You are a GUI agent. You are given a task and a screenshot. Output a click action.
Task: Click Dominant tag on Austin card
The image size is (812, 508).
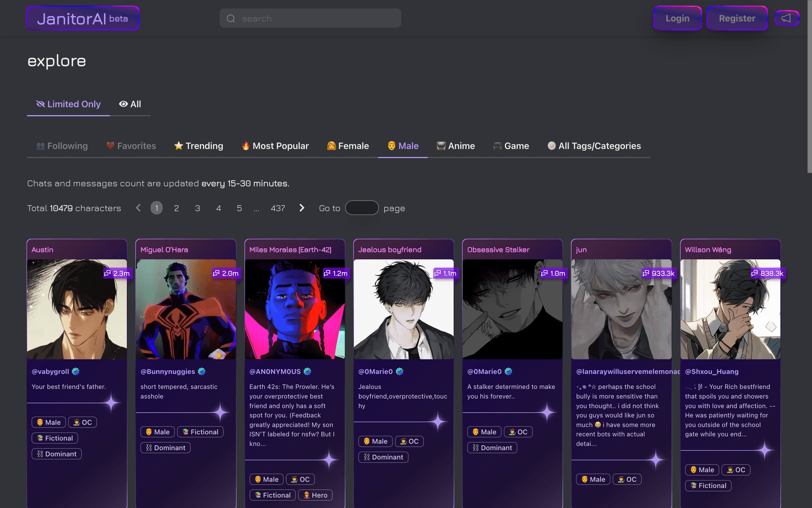pyautogui.click(x=57, y=454)
